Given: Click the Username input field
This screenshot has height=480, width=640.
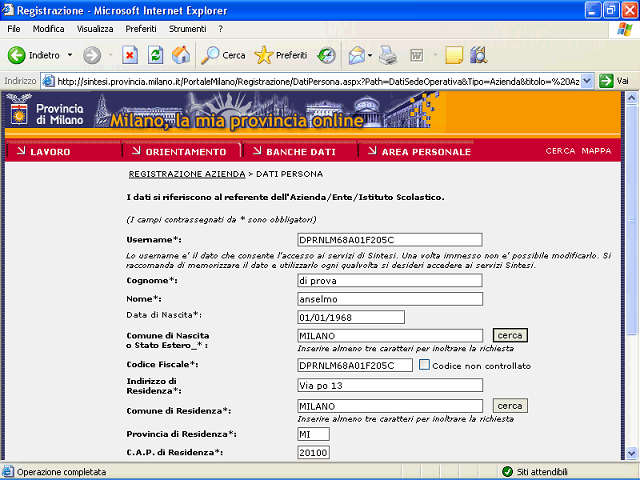Looking at the screenshot, I should (390, 240).
